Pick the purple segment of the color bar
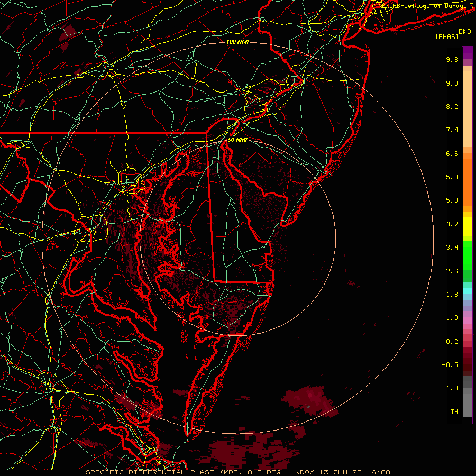The width and height of the screenshot is (476, 476). (x=467, y=53)
